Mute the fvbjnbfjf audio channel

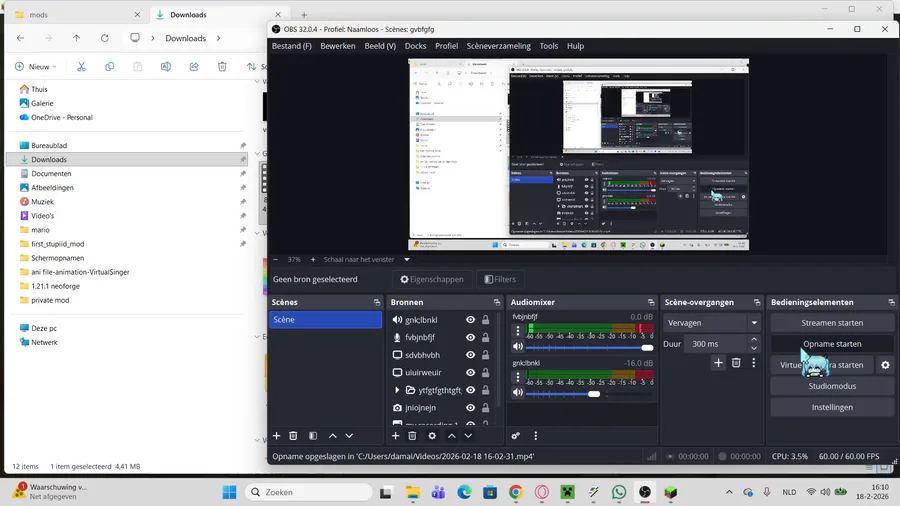[x=518, y=347]
